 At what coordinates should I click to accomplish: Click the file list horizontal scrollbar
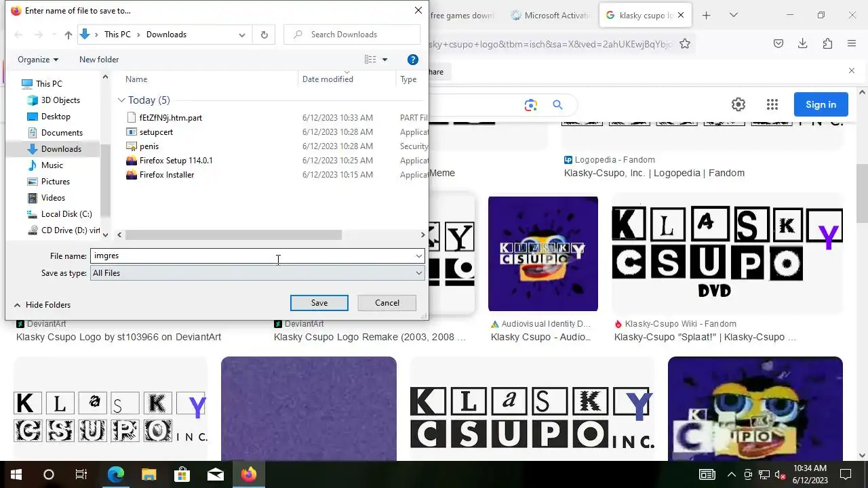[233, 235]
